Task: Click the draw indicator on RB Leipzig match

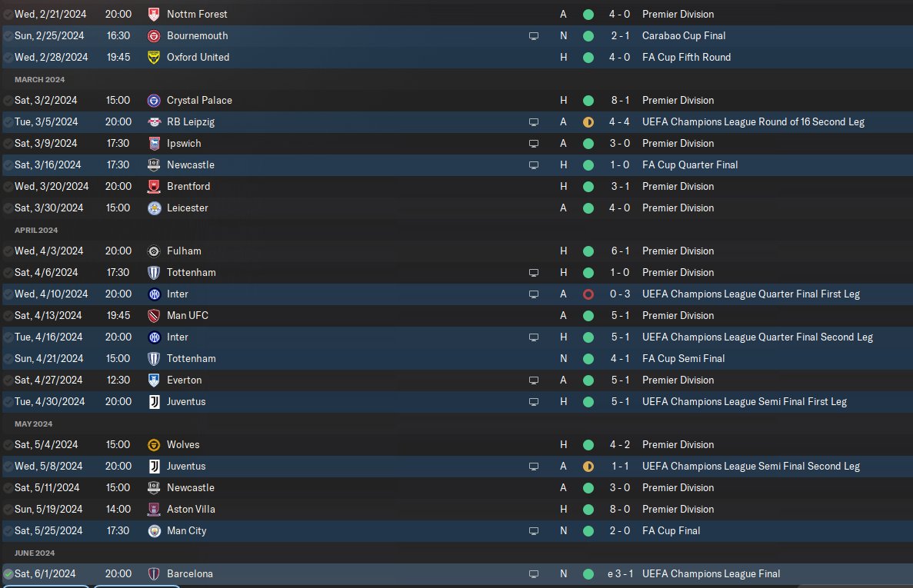Action: click(x=588, y=122)
